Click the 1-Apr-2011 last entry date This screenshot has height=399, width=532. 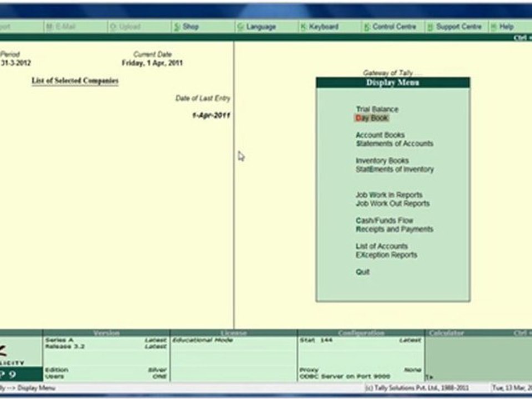point(211,115)
